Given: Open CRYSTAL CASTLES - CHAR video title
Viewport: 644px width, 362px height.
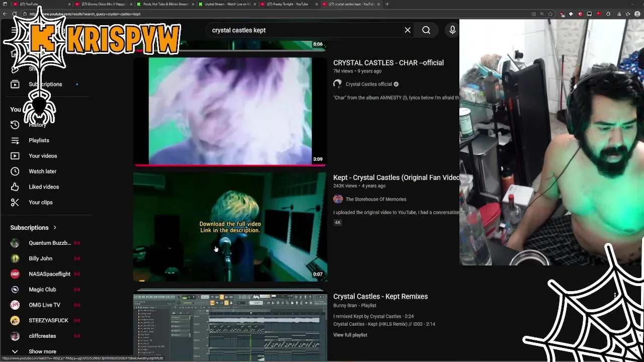Looking at the screenshot, I should click(388, 63).
